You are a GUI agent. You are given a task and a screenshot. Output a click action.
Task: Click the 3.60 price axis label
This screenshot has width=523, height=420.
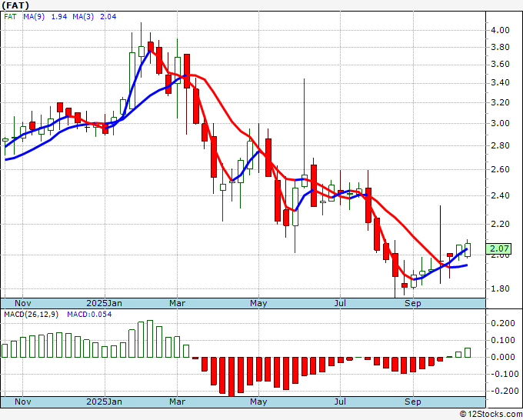[501, 65]
